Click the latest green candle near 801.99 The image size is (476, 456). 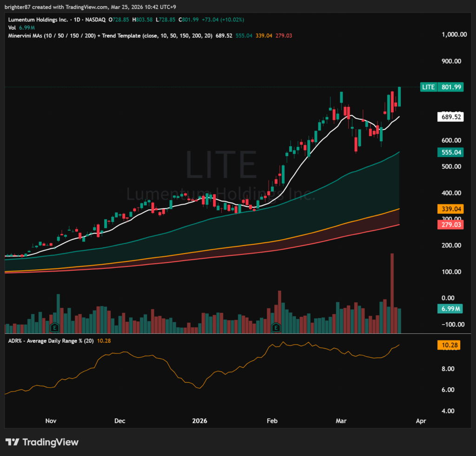[400, 97]
